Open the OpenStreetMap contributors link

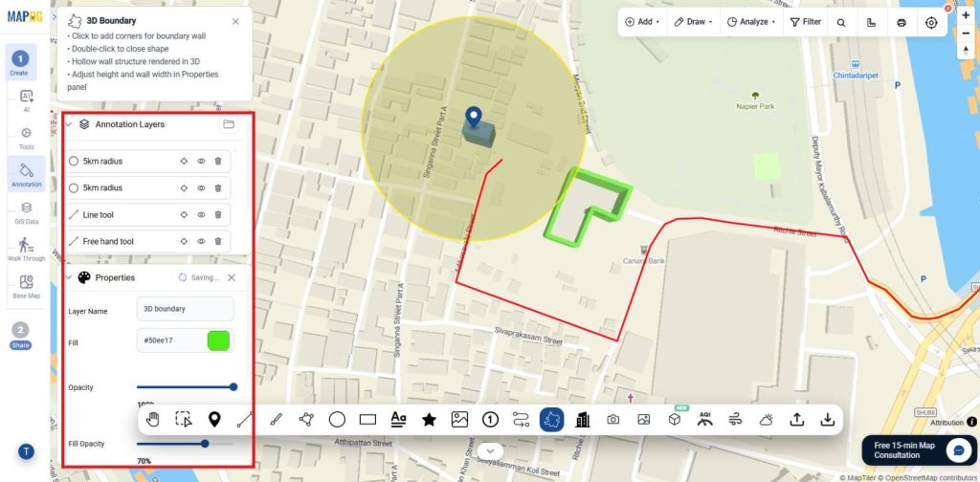[929, 477]
